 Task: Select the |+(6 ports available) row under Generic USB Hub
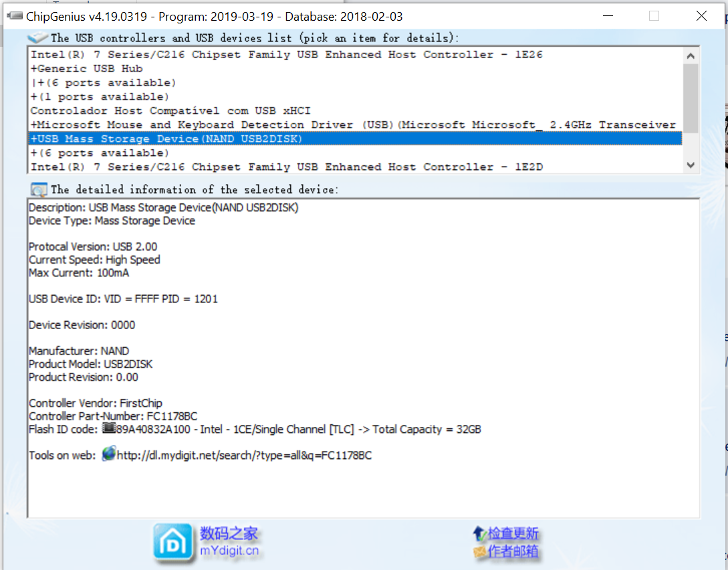point(355,83)
